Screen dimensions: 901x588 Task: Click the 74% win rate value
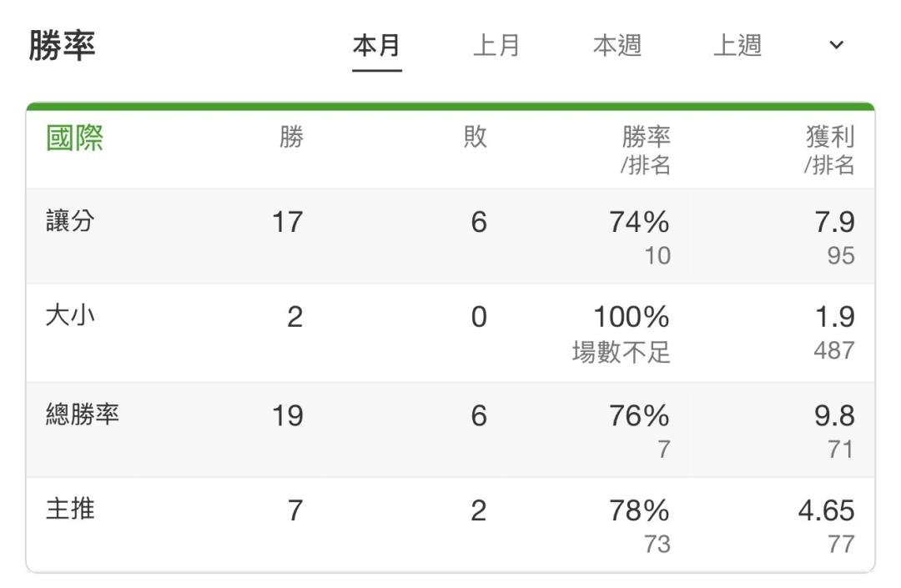[x=640, y=222]
